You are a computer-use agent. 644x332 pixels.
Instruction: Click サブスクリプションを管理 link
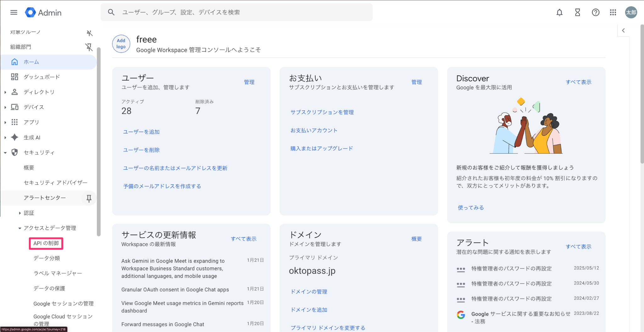322,112
